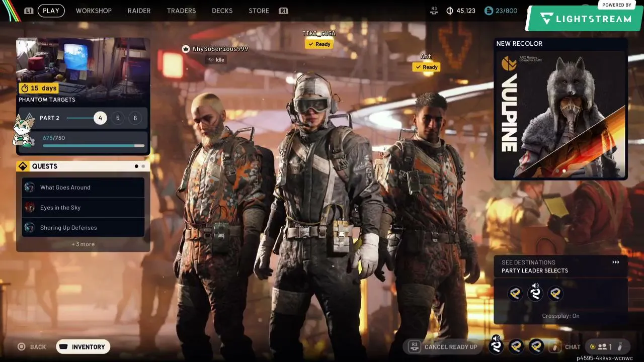Click the first party member emblem in panel
The width and height of the screenshot is (644, 362).
click(x=515, y=294)
